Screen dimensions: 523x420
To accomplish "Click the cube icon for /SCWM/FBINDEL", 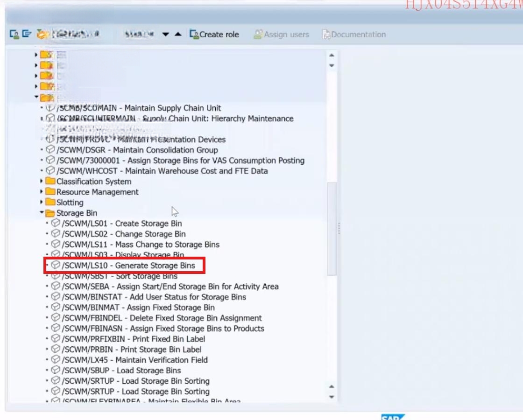I will tap(56, 317).
